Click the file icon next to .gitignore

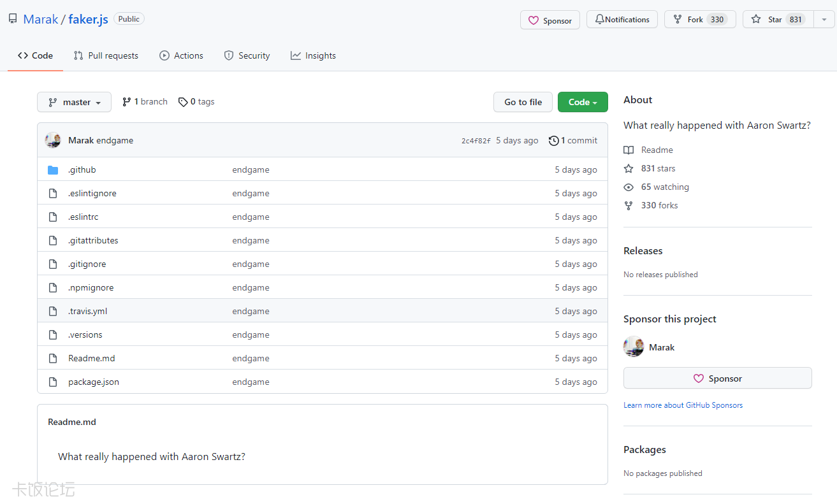pyautogui.click(x=53, y=264)
